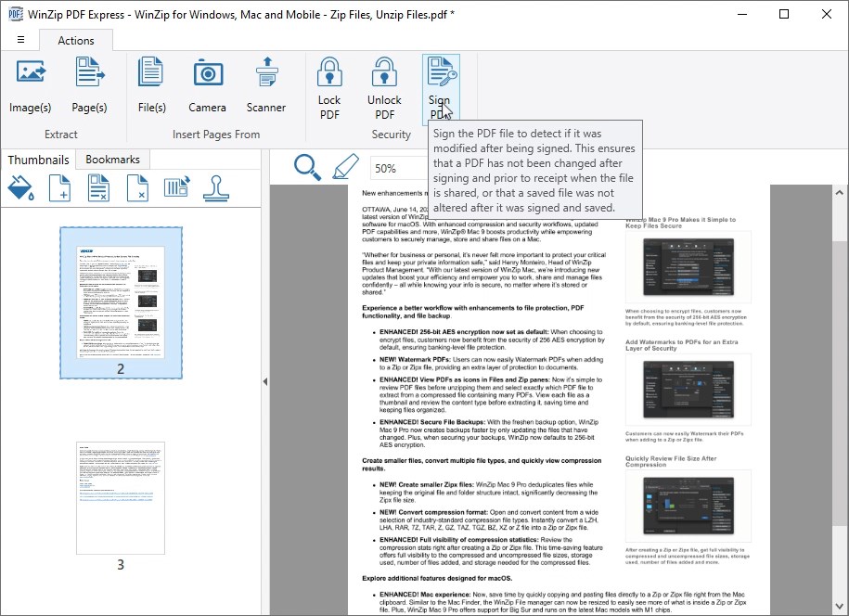The image size is (849, 616).
Task: Click the delete page icon in sidebar
Action: point(137,187)
